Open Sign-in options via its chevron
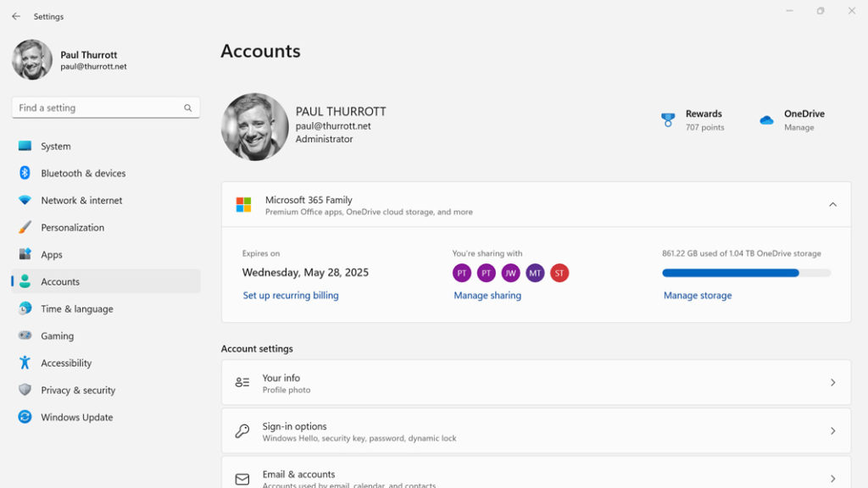The height and width of the screenshot is (488, 868). pyautogui.click(x=832, y=430)
